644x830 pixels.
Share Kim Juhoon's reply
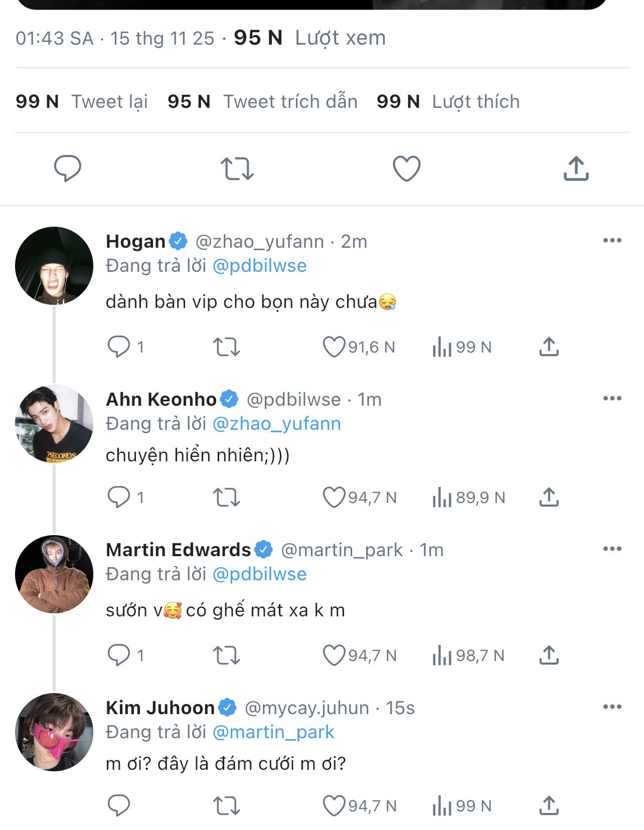[x=549, y=805]
